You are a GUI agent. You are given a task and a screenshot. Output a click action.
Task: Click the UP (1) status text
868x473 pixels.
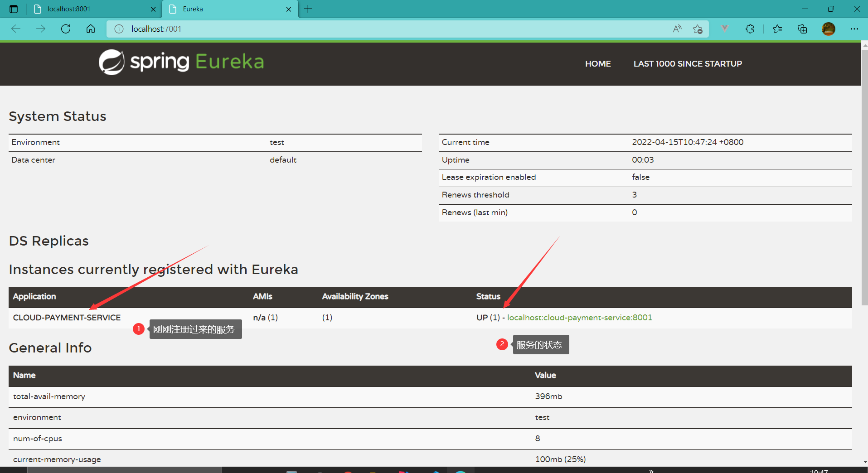[x=488, y=318]
